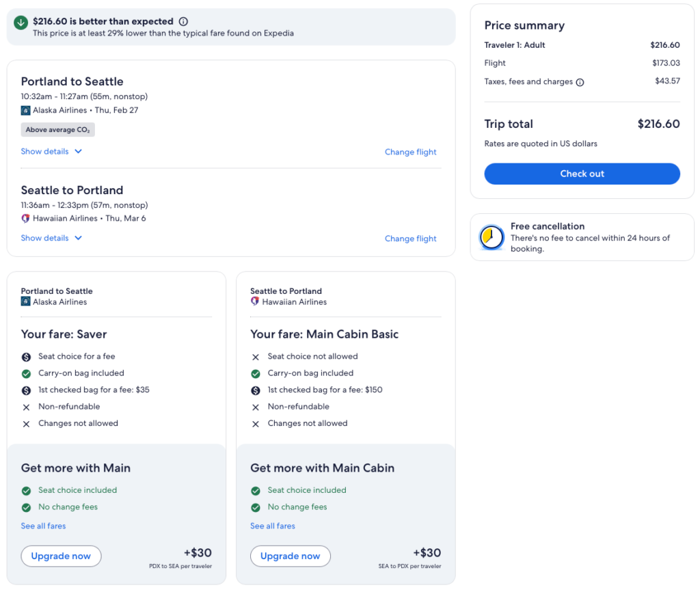700x592 pixels.
Task: Change the Portland to Seattle flight
Action: pyautogui.click(x=410, y=152)
